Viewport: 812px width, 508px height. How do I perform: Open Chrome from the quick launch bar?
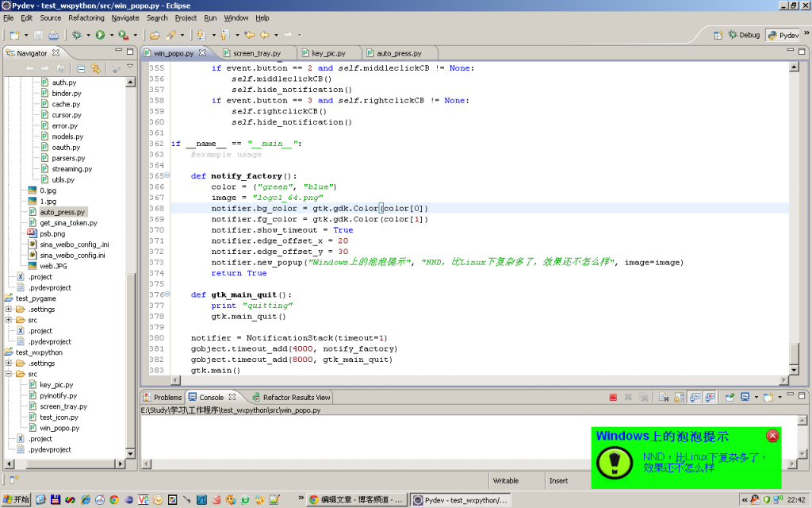tap(114, 500)
